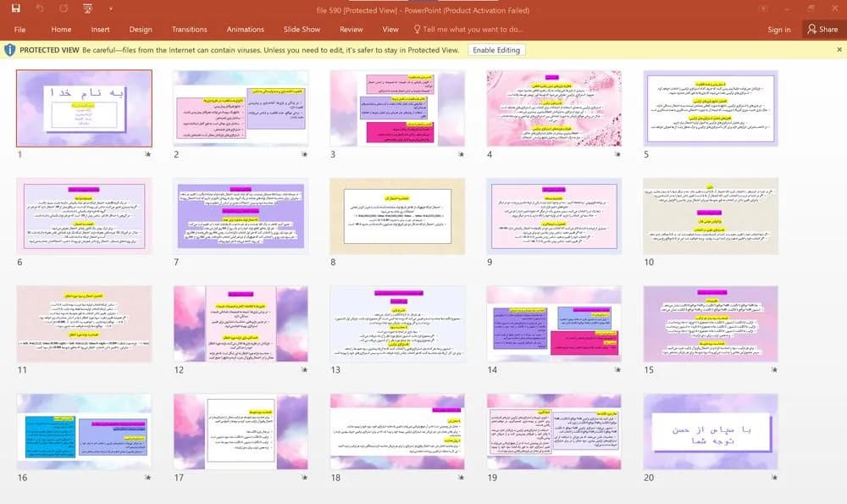
Task: Click the Share button
Action: pyautogui.click(x=822, y=30)
